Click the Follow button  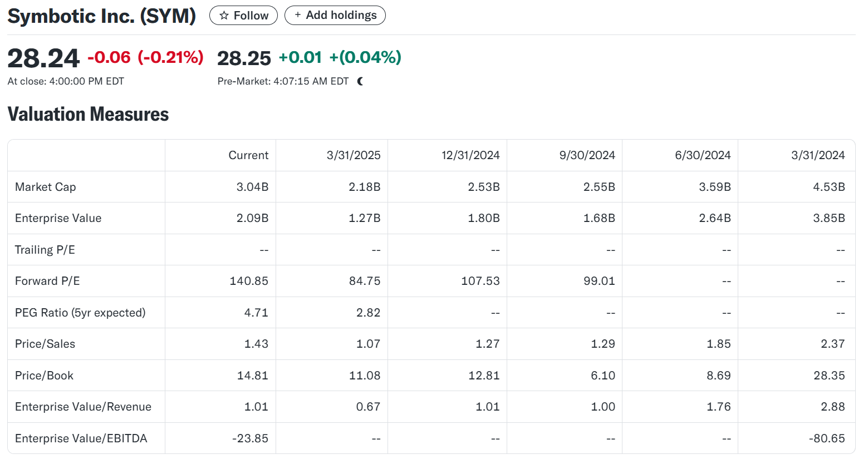243,15
